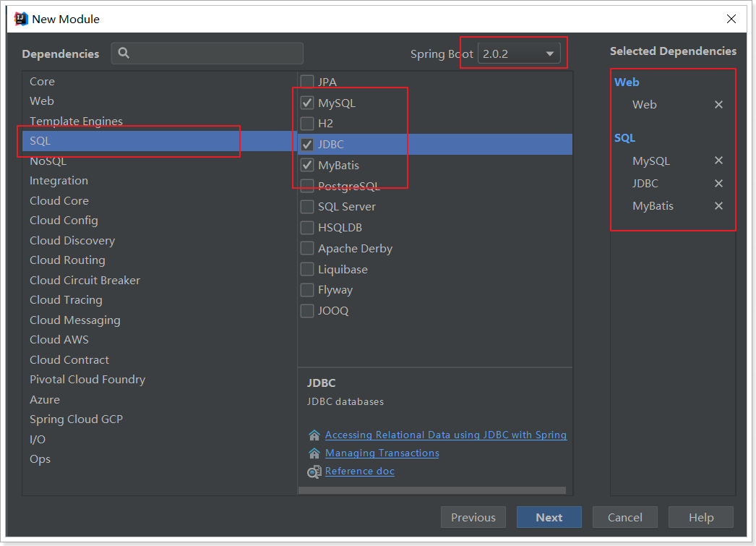The width and height of the screenshot is (756, 546).
Task: Check the Liquibase dependency
Action: (x=307, y=268)
